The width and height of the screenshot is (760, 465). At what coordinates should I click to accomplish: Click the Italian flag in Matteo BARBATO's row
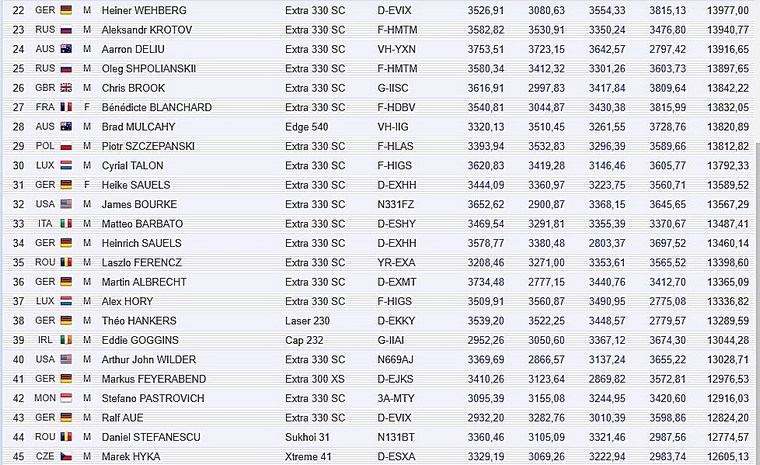[x=66, y=224]
